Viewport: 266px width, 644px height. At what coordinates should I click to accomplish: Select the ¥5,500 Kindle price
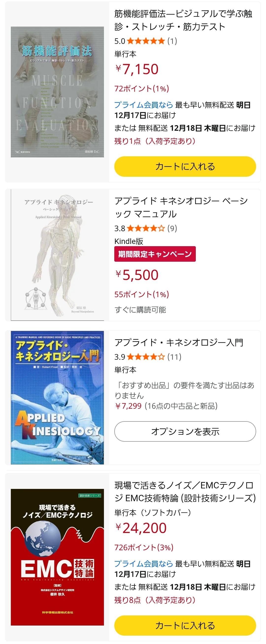click(137, 275)
